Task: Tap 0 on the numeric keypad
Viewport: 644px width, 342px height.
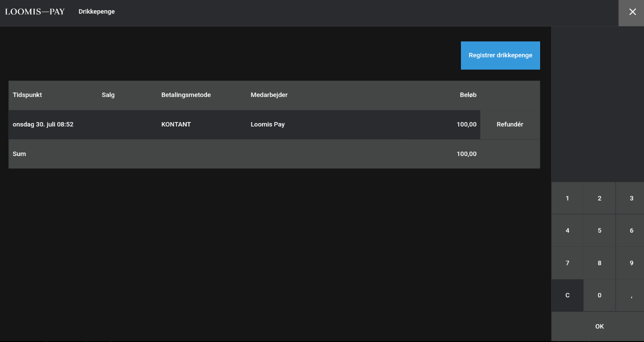Action: click(x=599, y=295)
